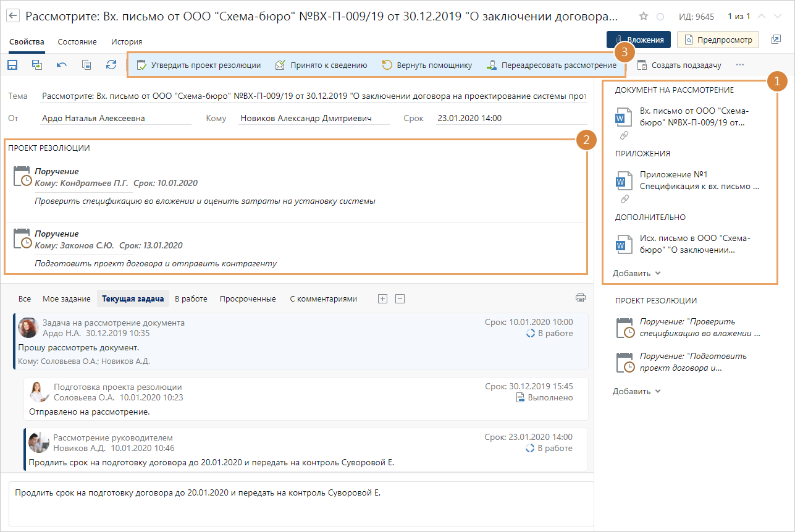Click the back arrow beside the title

[12, 16]
